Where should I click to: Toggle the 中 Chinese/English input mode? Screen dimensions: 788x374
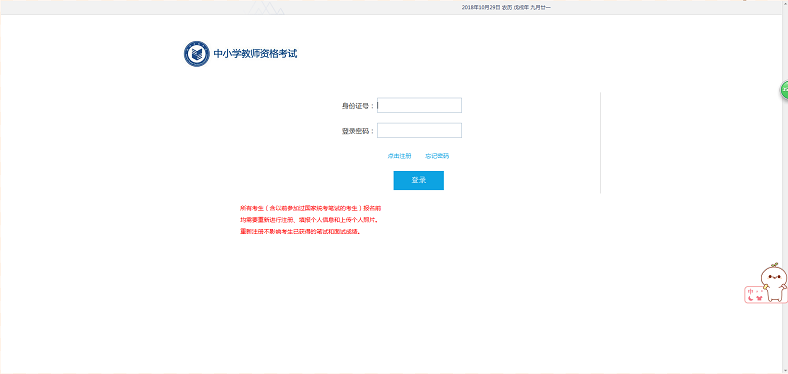[750, 291]
